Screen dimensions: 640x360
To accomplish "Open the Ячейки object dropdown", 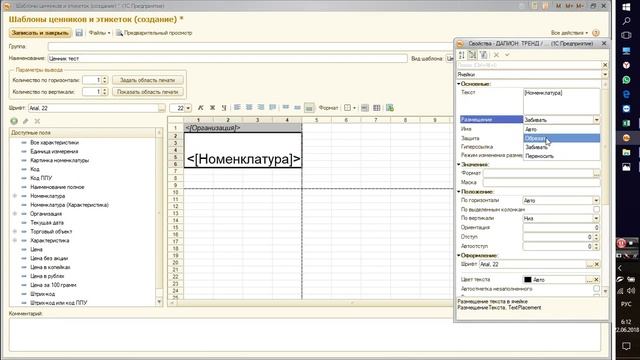I will pos(605,74).
